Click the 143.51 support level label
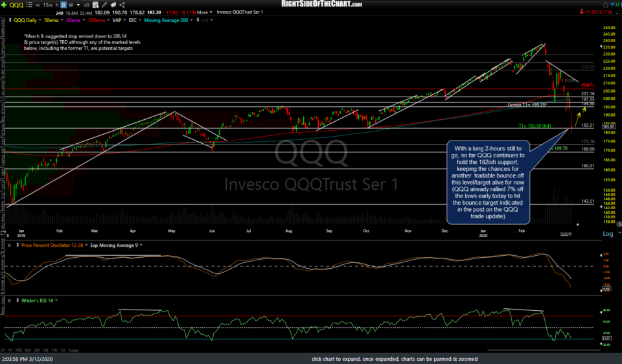This screenshot has height=364, width=622. tap(588, 201)
